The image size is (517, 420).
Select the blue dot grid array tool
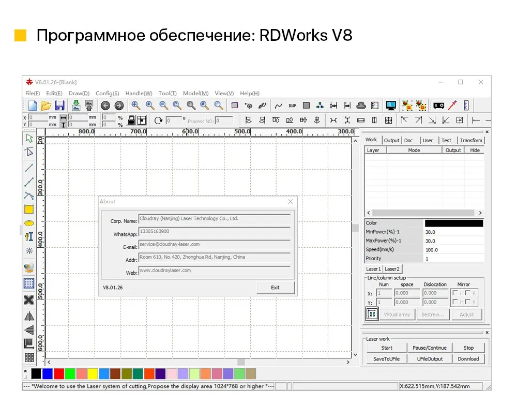point(29,283)
